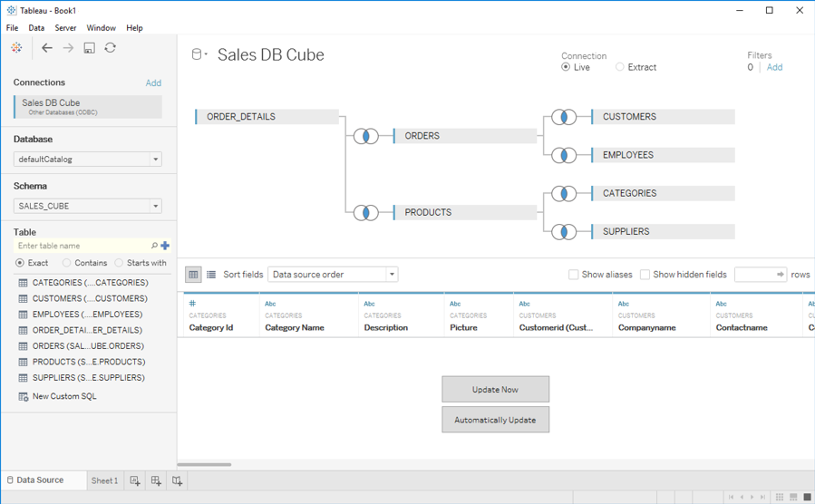This screenshot has height=504, width=815.
Task: Click the Sales DB Cube title
Action: coord(271,54)
